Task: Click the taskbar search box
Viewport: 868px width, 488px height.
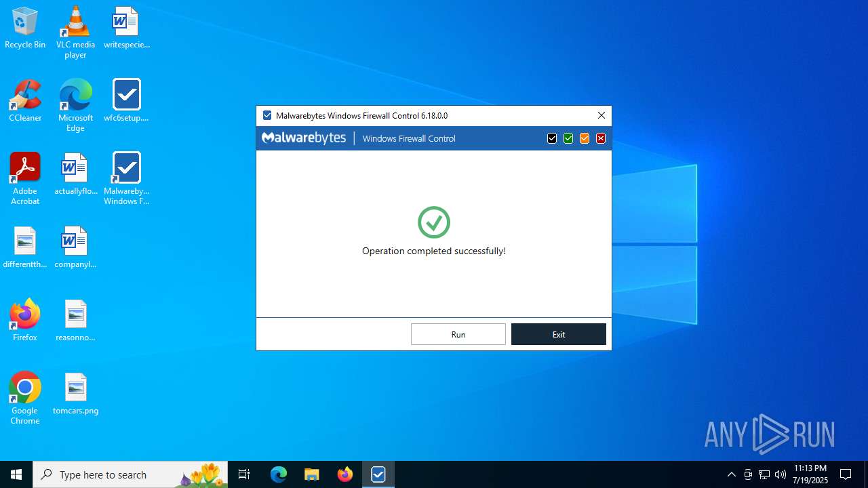Action: coord(130,474)
